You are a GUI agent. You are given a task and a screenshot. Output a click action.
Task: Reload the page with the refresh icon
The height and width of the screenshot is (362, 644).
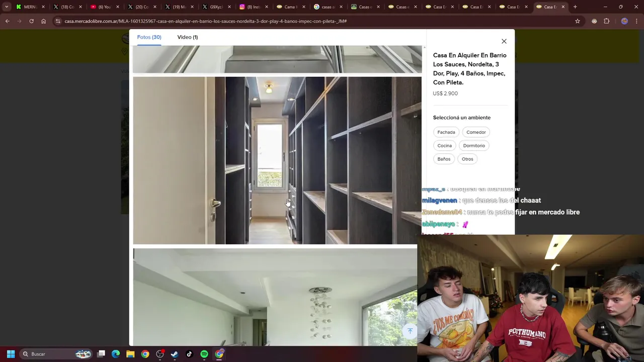coord(31,21)
